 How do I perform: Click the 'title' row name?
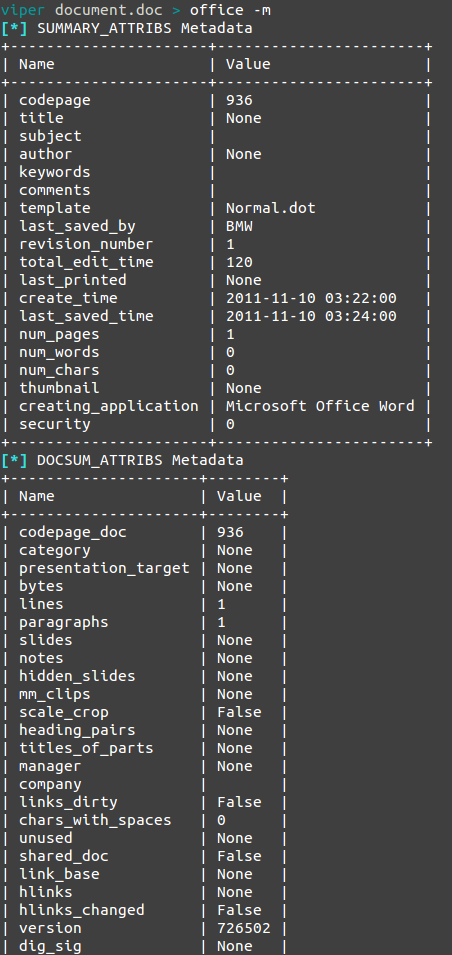pyautogui.click(x=41, y=118)
